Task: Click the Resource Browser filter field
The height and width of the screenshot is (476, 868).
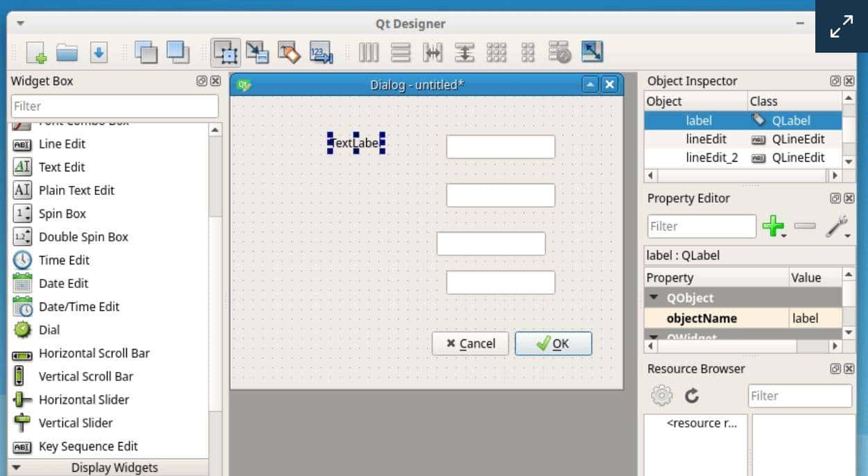Action: point(800,396)
